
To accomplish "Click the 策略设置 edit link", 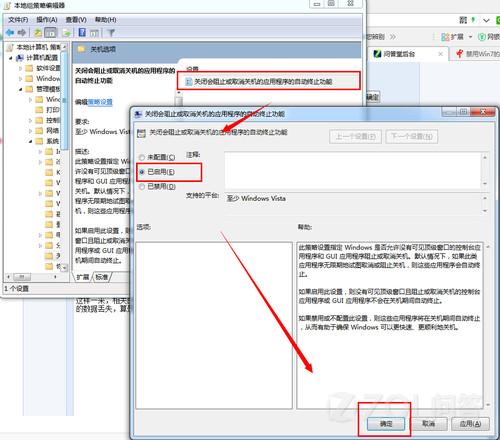I will coord(100,102).
